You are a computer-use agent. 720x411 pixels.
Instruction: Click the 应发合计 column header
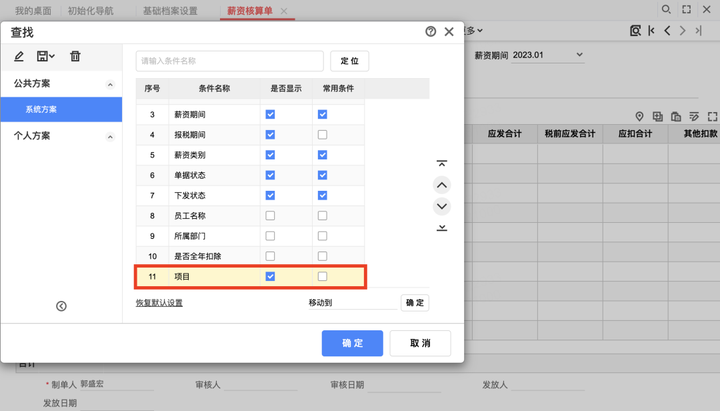coord(505,134)
